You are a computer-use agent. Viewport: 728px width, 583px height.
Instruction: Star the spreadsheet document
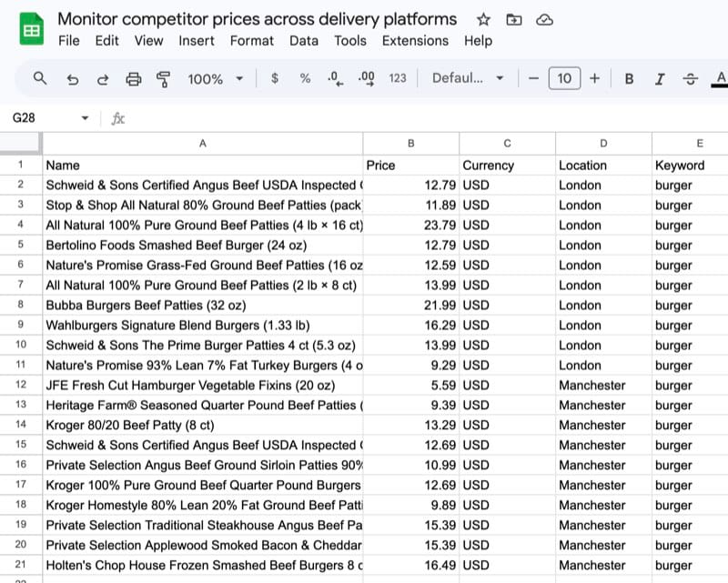483,19
